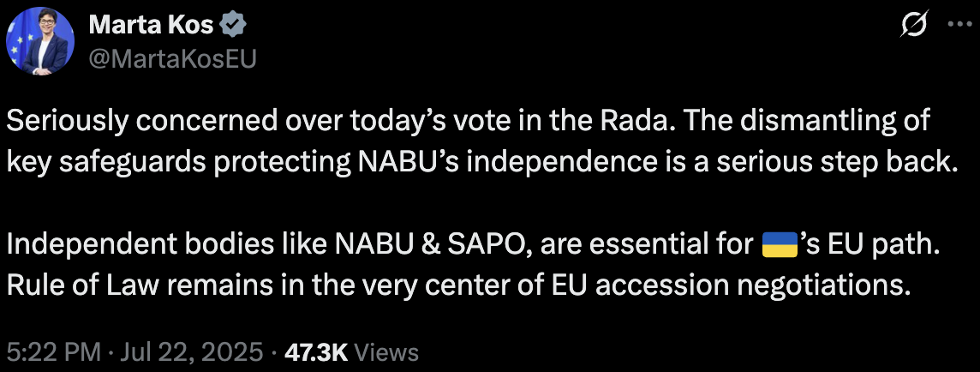Click the 47.3K view count
The image size is (980, 372).
coord(315,351)
